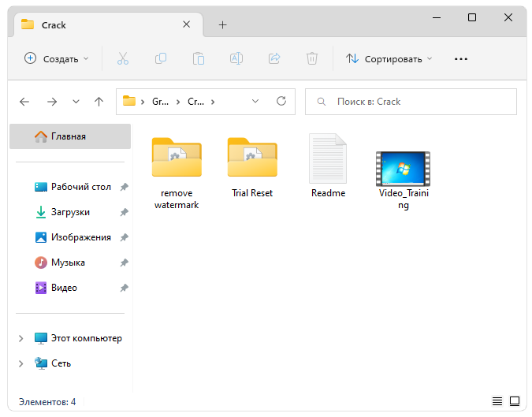Click the Share icon in toolbar

[274, 58]
